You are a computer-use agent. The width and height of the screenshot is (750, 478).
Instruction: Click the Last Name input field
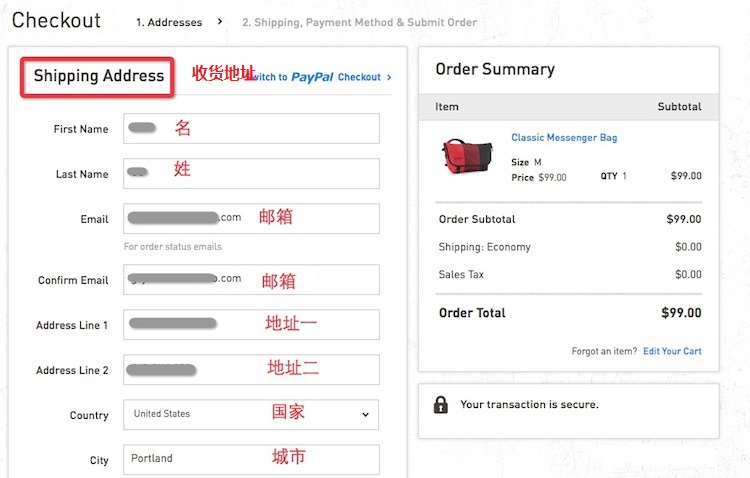(251, 173)
